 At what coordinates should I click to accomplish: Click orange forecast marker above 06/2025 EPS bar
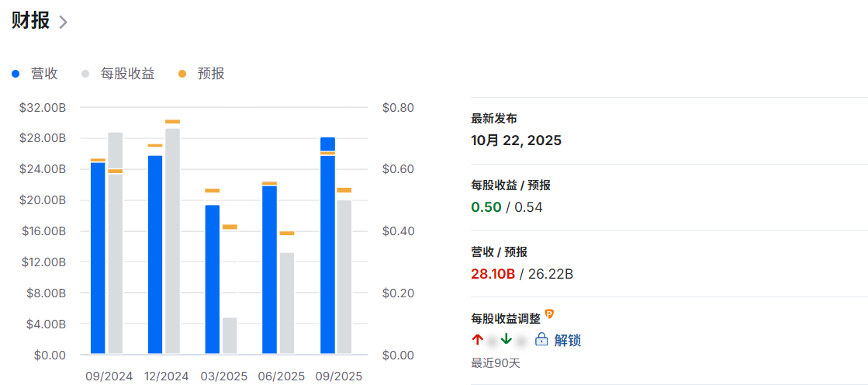click(x=287, y=233)
